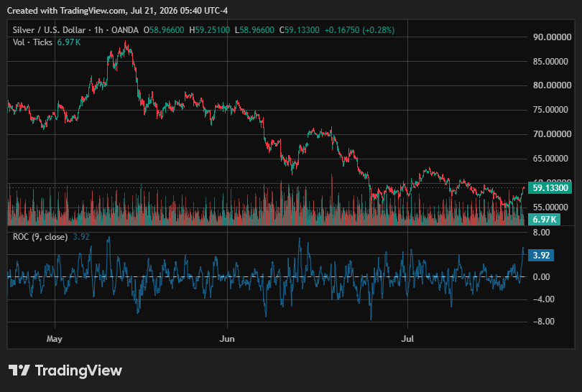Click the TradingView wordmark at bottom
Viewport: 582px width, 392px height.
coord(78,370)
